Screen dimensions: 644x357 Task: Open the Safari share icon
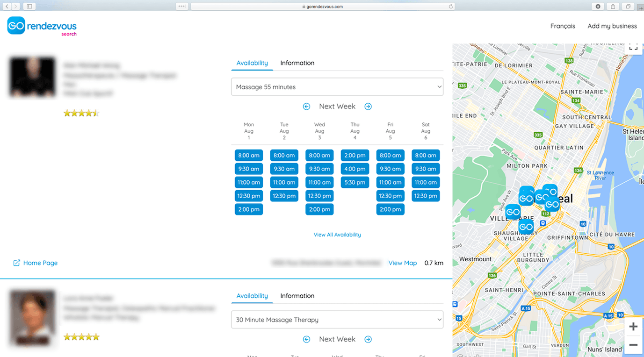point(613,7)
